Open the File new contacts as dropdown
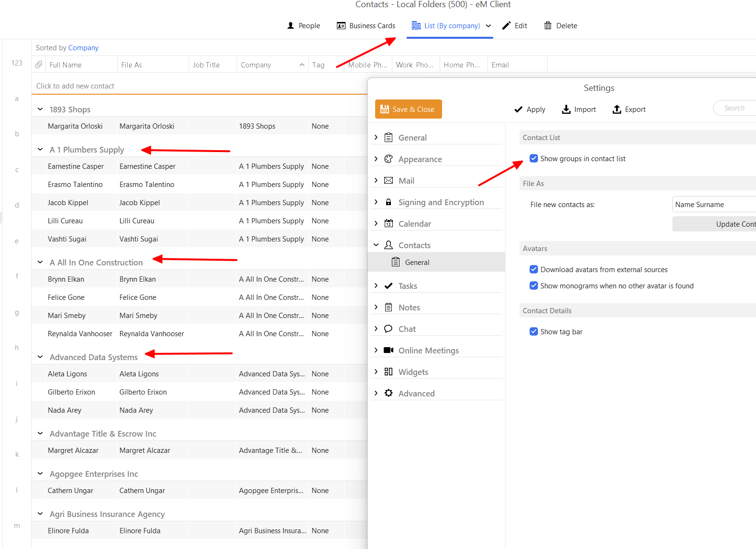The height and width of the screenshot is (549, 756). pyautogui.click(x=714, y=204)
